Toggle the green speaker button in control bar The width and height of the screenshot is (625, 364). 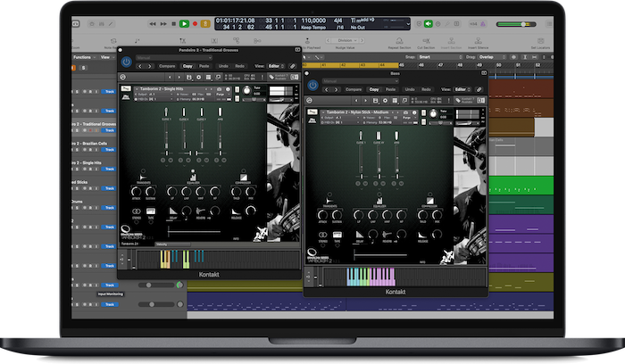coord(428,24)
